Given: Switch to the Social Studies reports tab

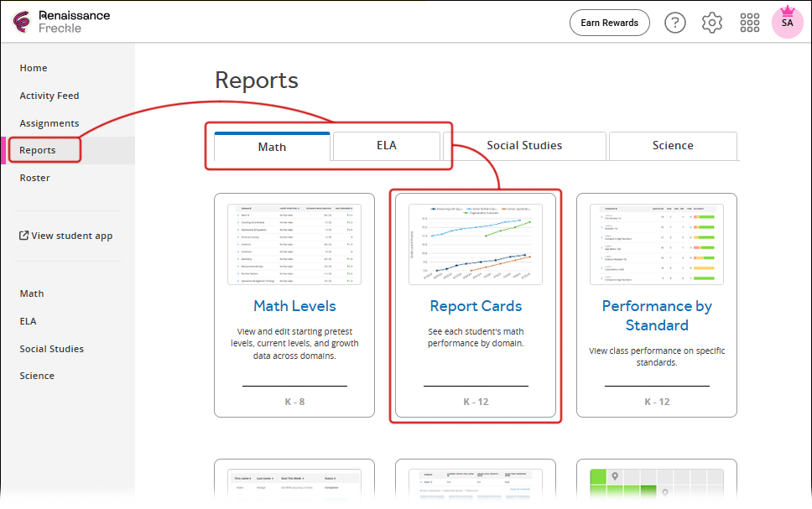Looking at the screenshot, I should coord(524,146).
